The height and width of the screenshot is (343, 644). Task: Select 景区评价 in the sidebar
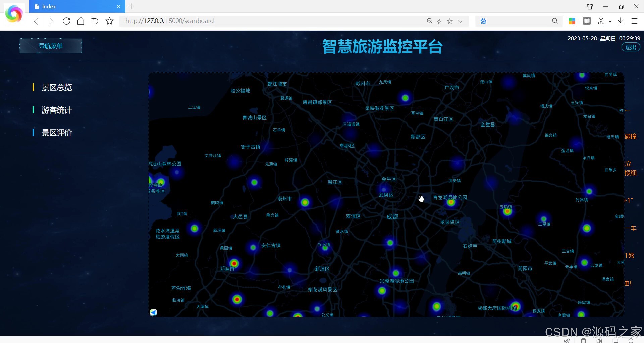tap(57, 133)
